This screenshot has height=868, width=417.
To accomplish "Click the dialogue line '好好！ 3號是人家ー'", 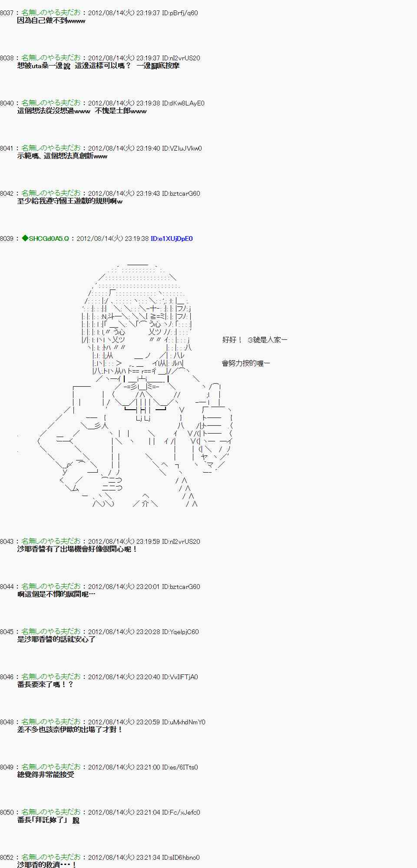I will [255, 340].
